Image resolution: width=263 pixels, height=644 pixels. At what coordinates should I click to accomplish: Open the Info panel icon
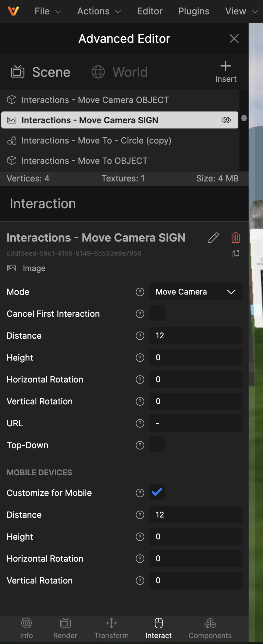tap(26, 623)
